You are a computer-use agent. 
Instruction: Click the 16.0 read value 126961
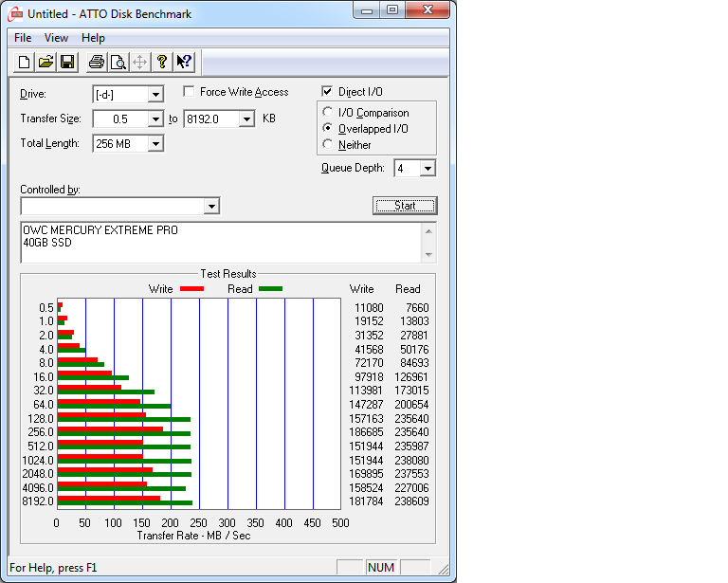pos(411,377)
